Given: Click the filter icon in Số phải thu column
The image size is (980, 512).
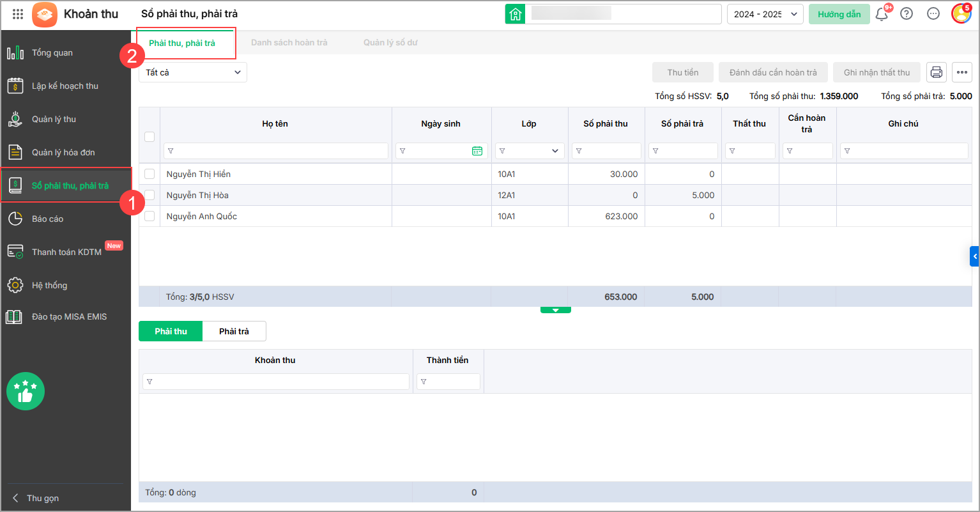Looking at the screenshot, I should coord(578,151).
